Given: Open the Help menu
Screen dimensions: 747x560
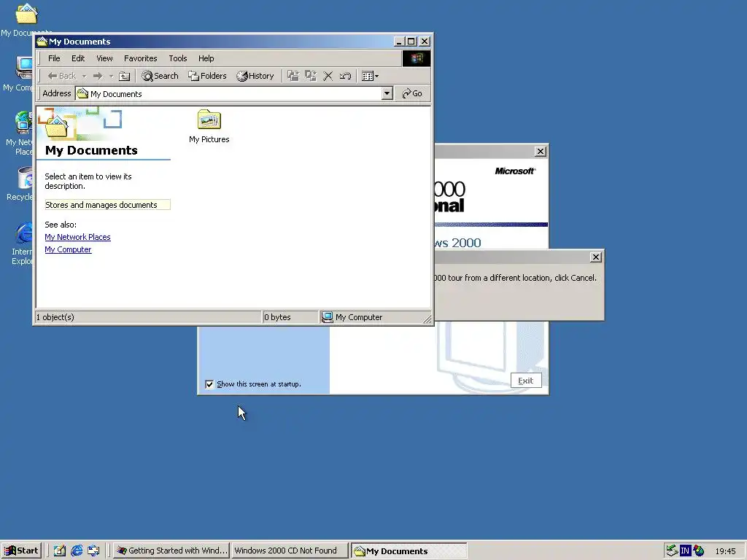Looking at the screenshot, I should [x=206, y=58].
